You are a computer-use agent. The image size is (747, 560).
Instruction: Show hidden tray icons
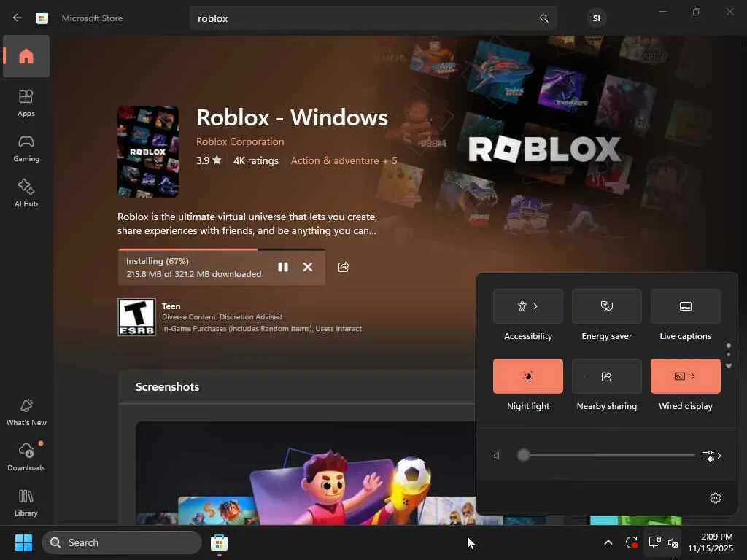point(608,542)
